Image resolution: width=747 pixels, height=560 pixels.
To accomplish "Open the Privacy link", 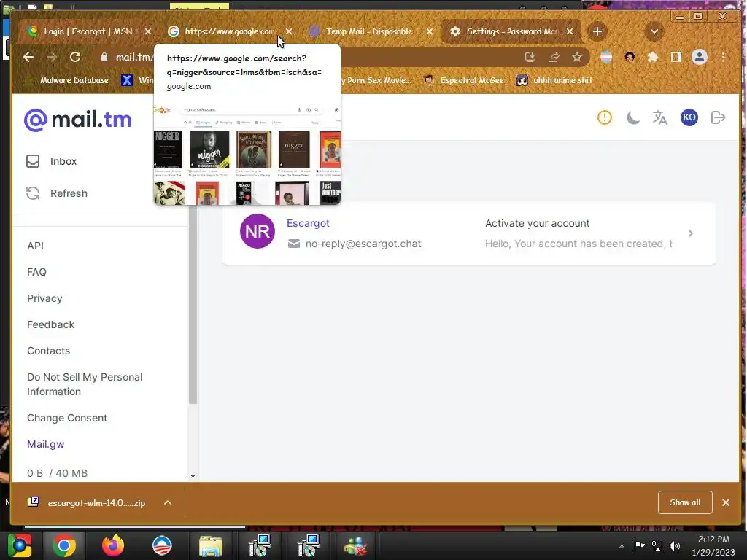I will (44, 298).
